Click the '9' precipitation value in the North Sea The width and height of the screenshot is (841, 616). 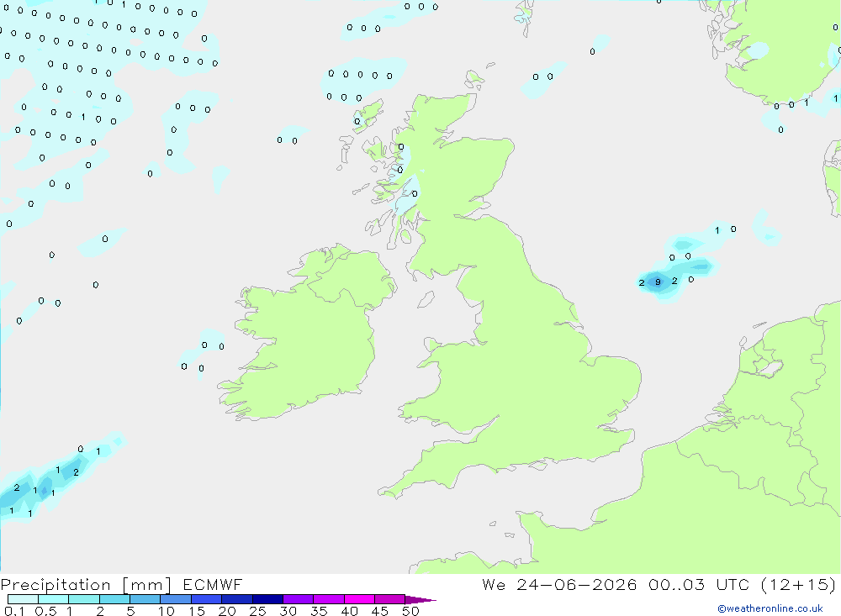659,282
